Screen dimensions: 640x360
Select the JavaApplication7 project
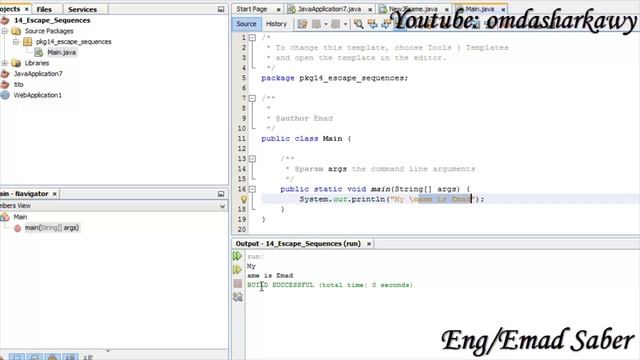(x=38, y=73)
